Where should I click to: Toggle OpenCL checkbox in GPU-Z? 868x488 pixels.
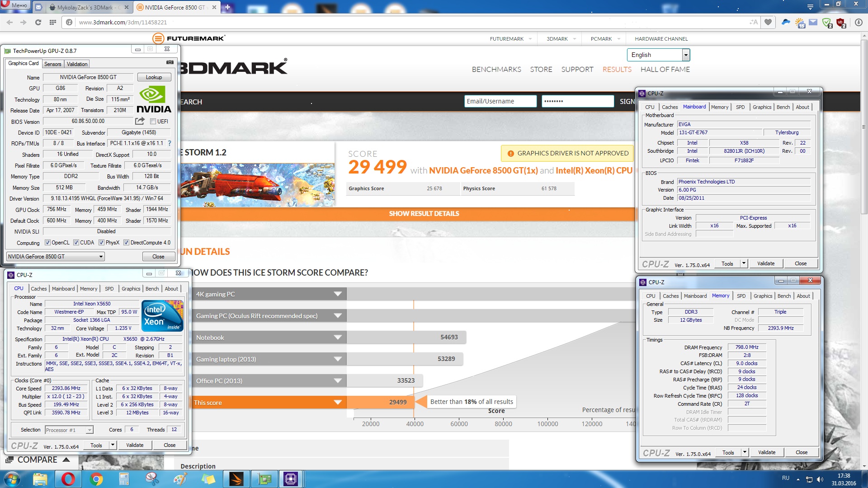[47, 243]
